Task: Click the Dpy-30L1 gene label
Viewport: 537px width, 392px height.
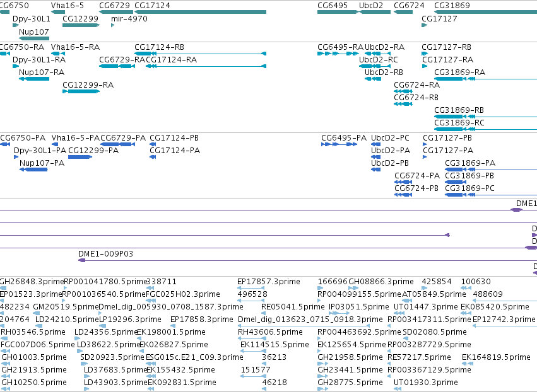Action: click(x=31, y=19)
